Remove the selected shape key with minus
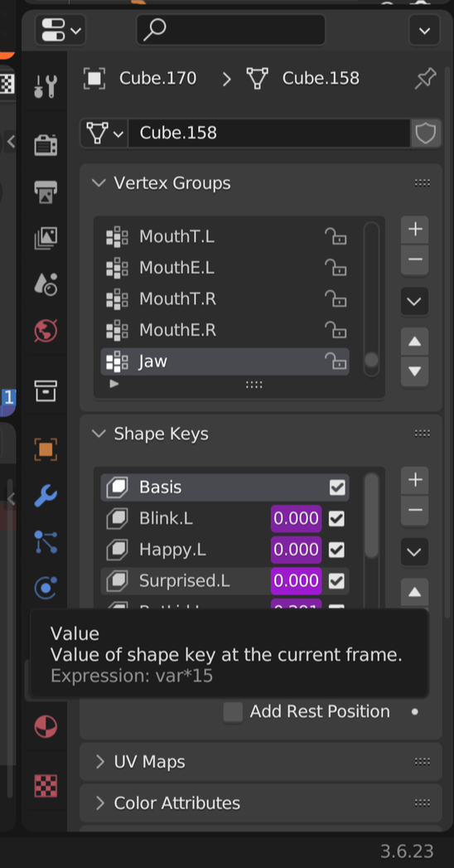The image size is (454, 868). pyautogui.click(x=415, y=511)
